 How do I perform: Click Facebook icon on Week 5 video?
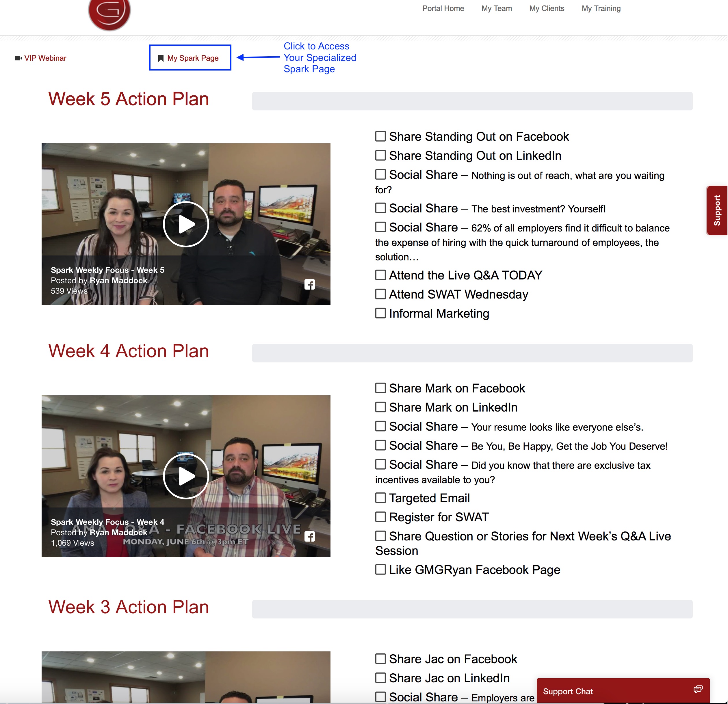(309, 285)
